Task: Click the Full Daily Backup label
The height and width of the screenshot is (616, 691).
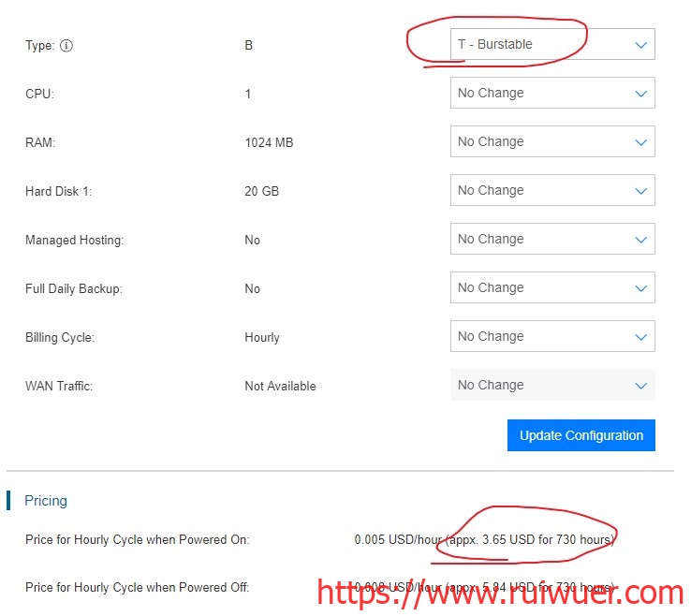Action: click(x=73, y=288)
